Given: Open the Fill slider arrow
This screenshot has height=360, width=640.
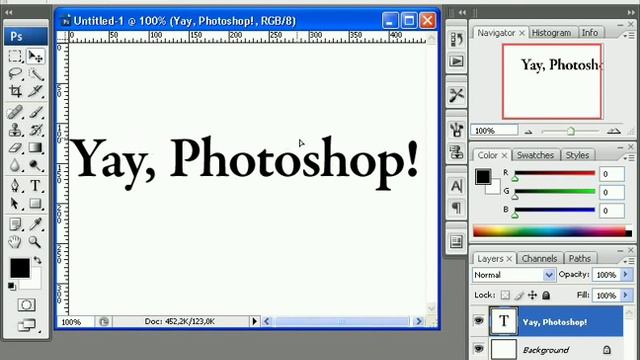Looking at the screenshot, I should (625, 295).
